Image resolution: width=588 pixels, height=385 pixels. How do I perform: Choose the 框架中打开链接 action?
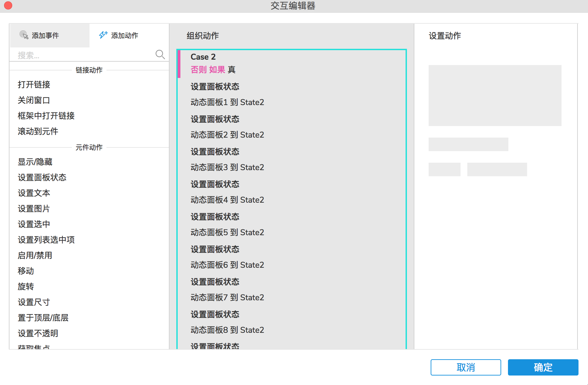(46, 116)
